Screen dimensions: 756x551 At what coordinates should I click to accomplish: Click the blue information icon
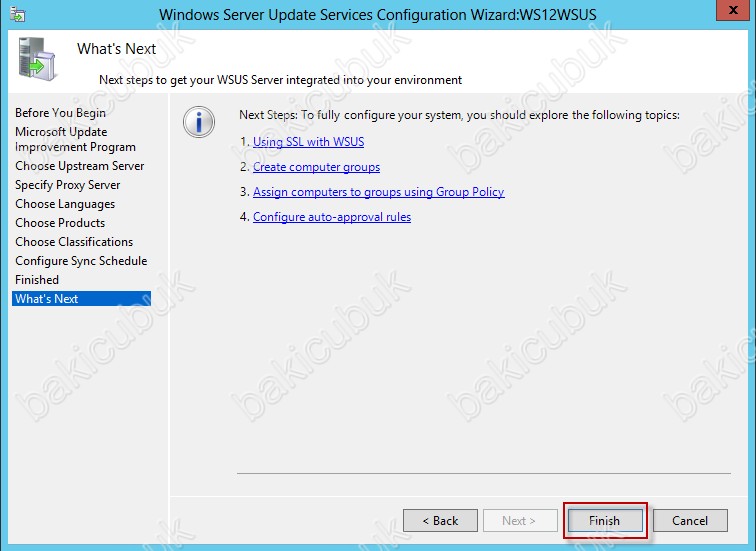coord(199,121)
